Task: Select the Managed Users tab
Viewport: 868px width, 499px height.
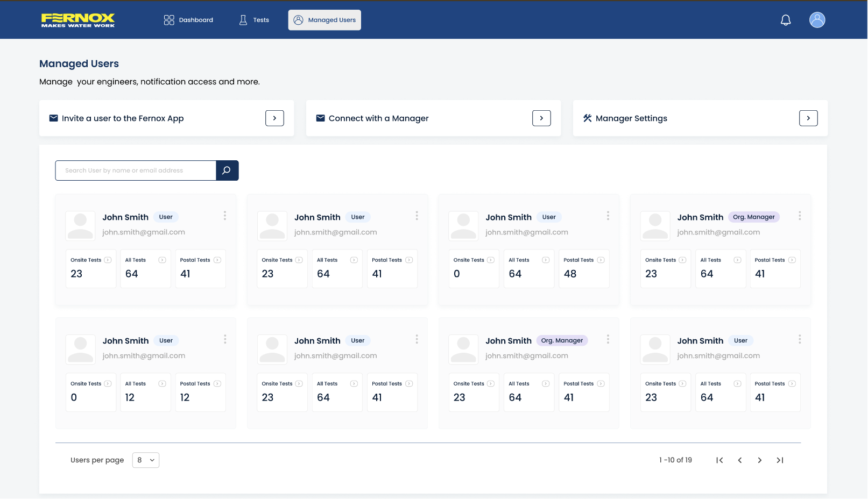Action: click(x=324, y=20)
